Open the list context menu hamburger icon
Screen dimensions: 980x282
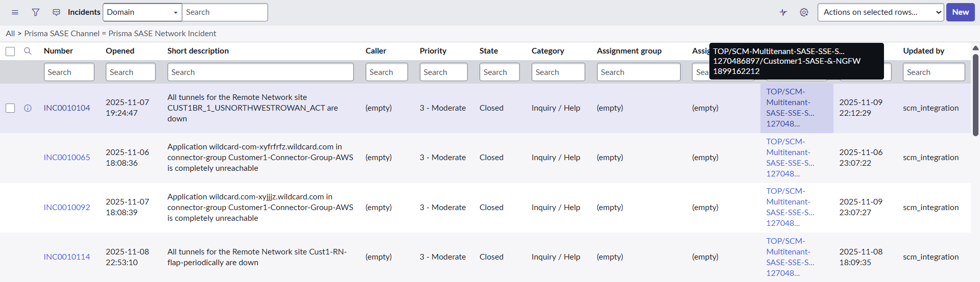[15, 12]
